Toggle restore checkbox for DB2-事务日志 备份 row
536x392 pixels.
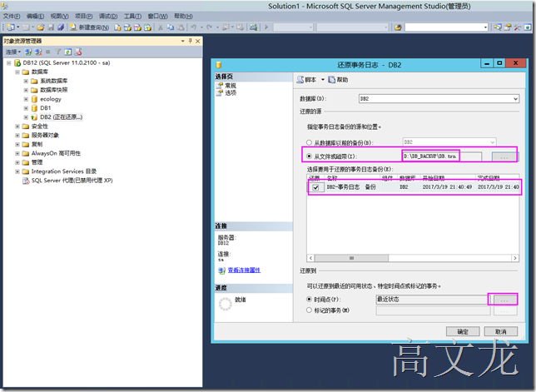[315, 187]
